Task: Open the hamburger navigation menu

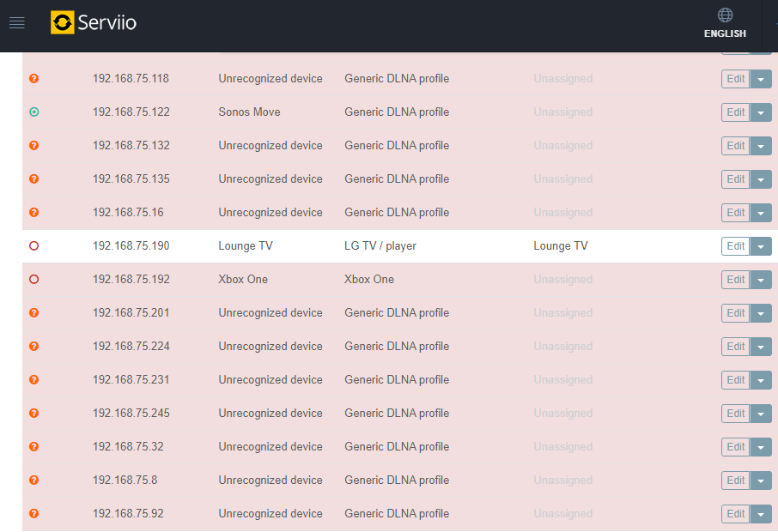Action: pos(17,23)
